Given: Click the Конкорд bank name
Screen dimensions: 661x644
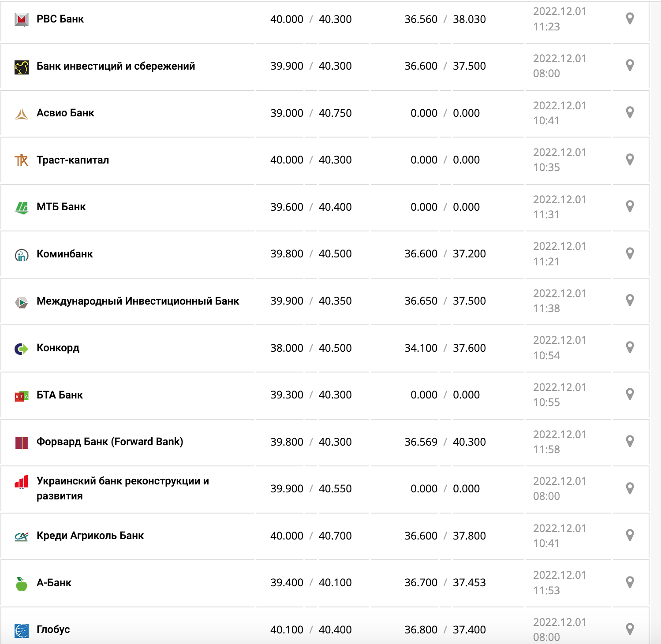Looking at the screenshot, I should click(58, 348).
